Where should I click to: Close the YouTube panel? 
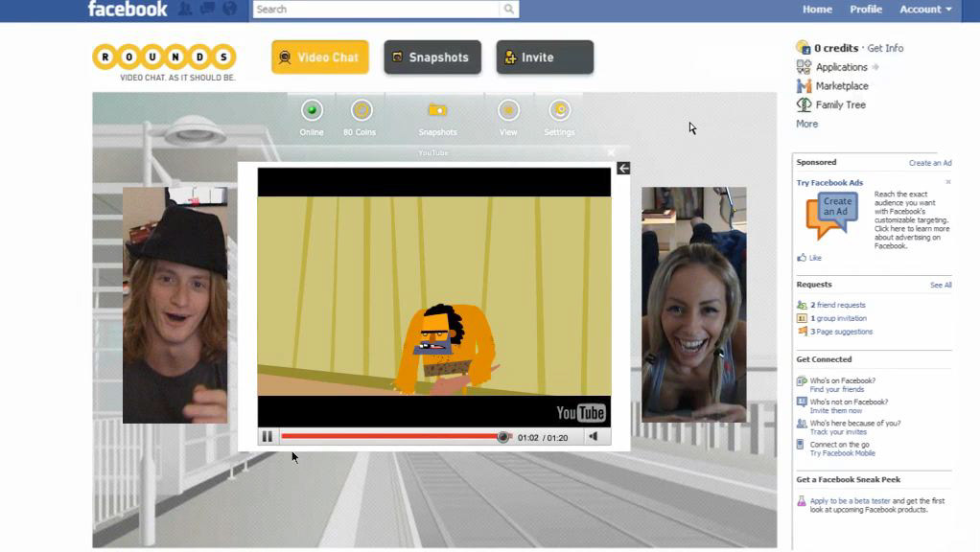pyautogui.click(x=611, y=152)
